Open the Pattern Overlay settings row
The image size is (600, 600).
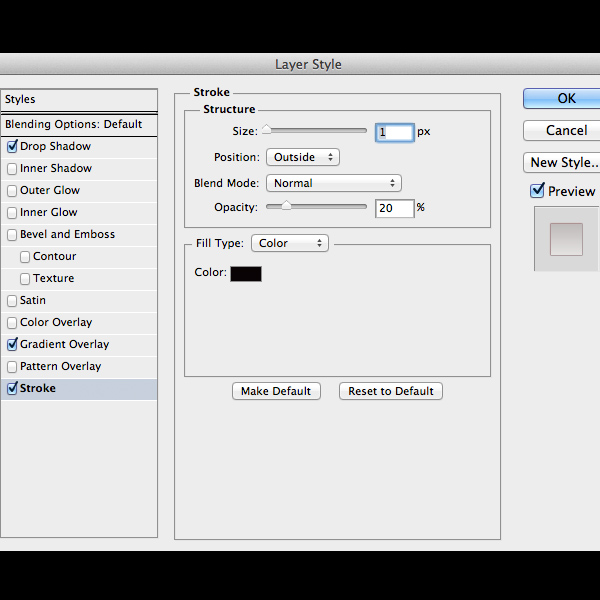(x=79, y=367)
